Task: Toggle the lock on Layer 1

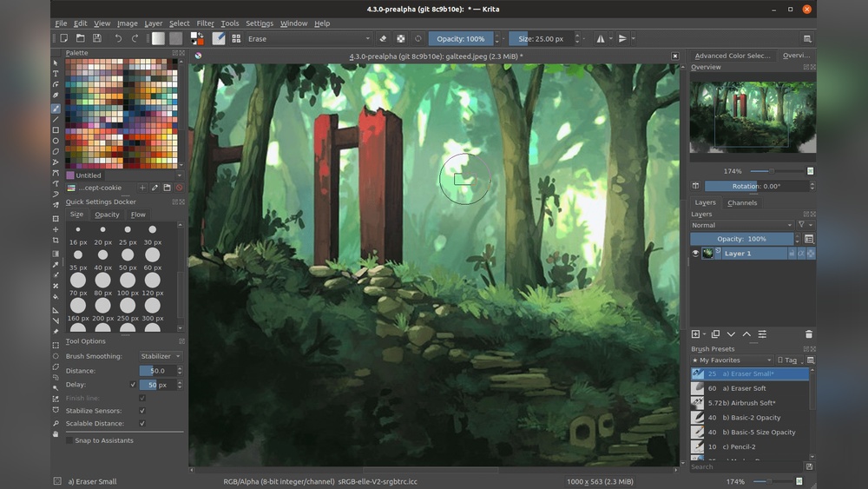Action: click(792, 253)
